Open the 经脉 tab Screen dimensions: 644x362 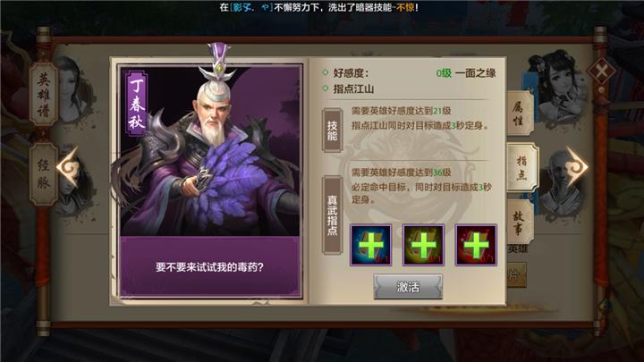point(43,174)
